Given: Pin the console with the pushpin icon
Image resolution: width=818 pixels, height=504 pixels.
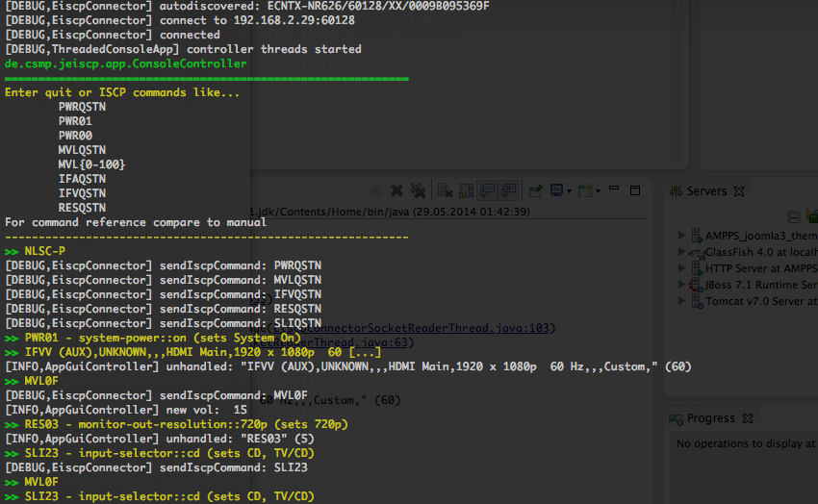Looking at the screenshot, I should (x=535, y=190).
